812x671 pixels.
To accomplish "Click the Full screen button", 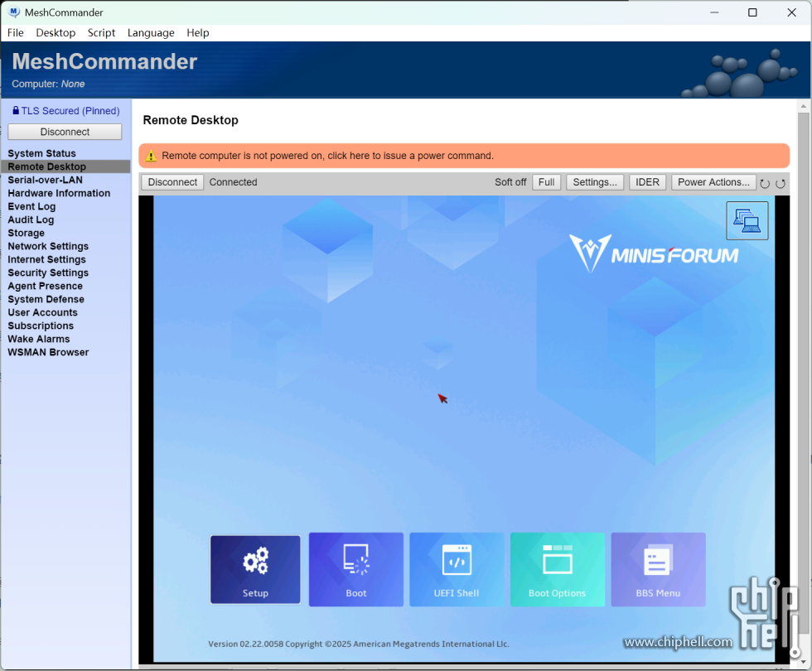I will click(x=546, y=182).
